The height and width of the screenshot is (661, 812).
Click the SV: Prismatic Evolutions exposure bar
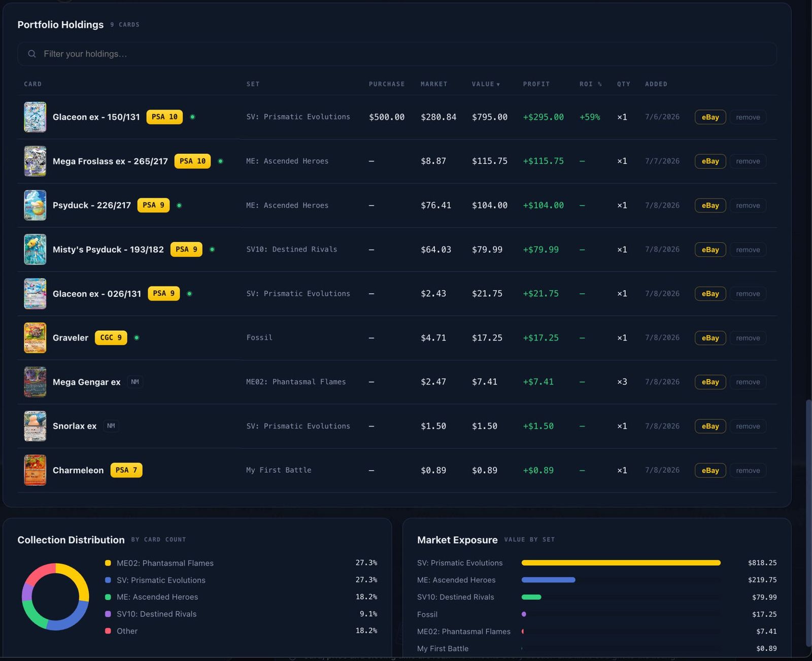click(621, 563)
